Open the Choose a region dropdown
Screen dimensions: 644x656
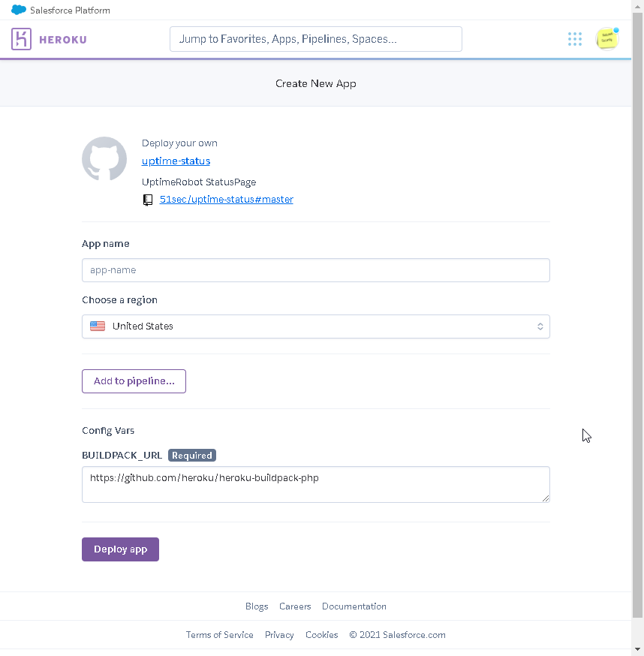coord(316,326)
